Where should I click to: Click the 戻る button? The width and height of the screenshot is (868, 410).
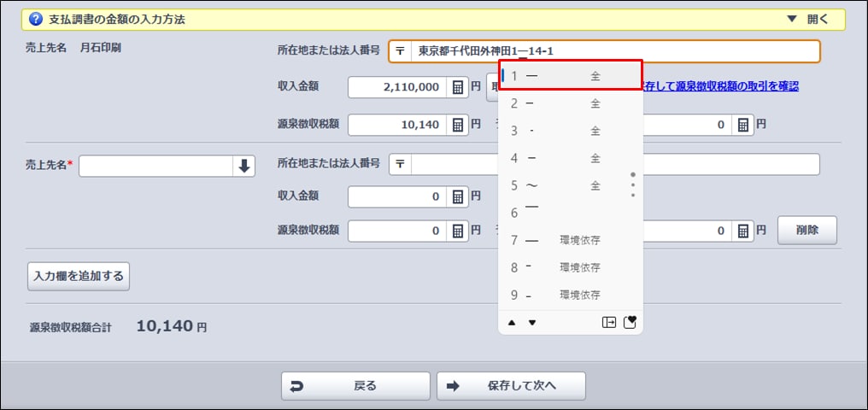pyautogui.click(x=355, y=385)
